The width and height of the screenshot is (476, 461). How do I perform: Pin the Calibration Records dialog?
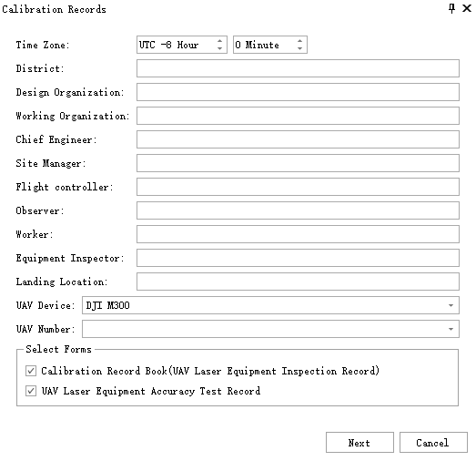click(x=451, y=8)
